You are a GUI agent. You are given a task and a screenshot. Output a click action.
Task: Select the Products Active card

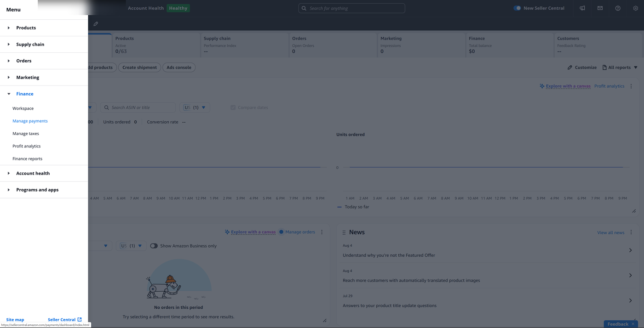155,45
